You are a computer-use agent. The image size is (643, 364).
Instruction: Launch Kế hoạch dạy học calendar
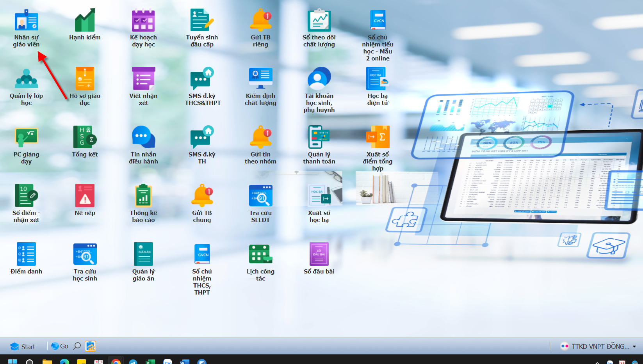click(143, 21)
